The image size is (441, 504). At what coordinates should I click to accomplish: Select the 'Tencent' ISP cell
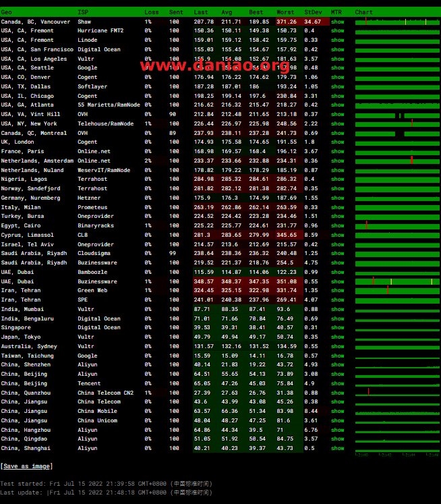coord(89,383)
